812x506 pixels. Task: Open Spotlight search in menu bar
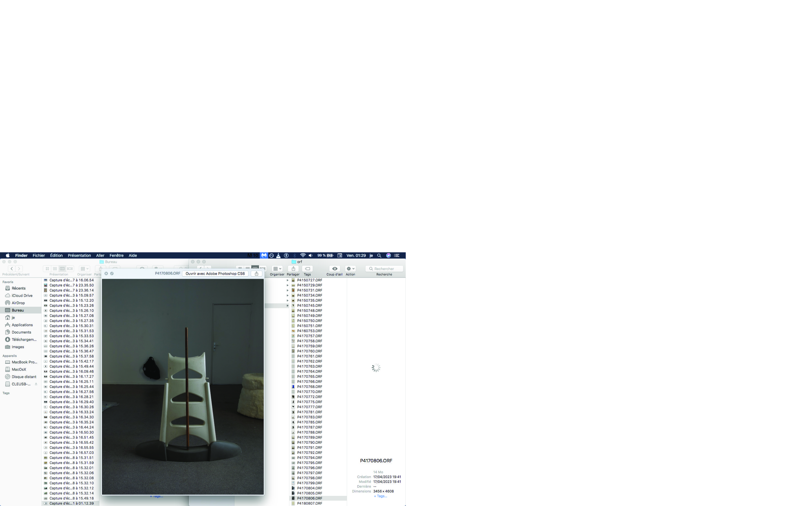click(x=379, y=255)
